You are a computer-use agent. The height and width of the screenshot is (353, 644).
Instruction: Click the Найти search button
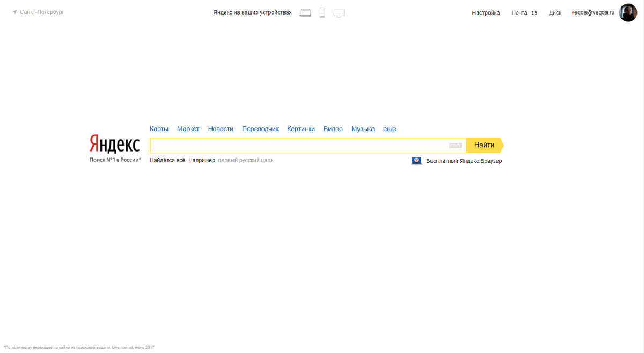click(x=485, y=145)
